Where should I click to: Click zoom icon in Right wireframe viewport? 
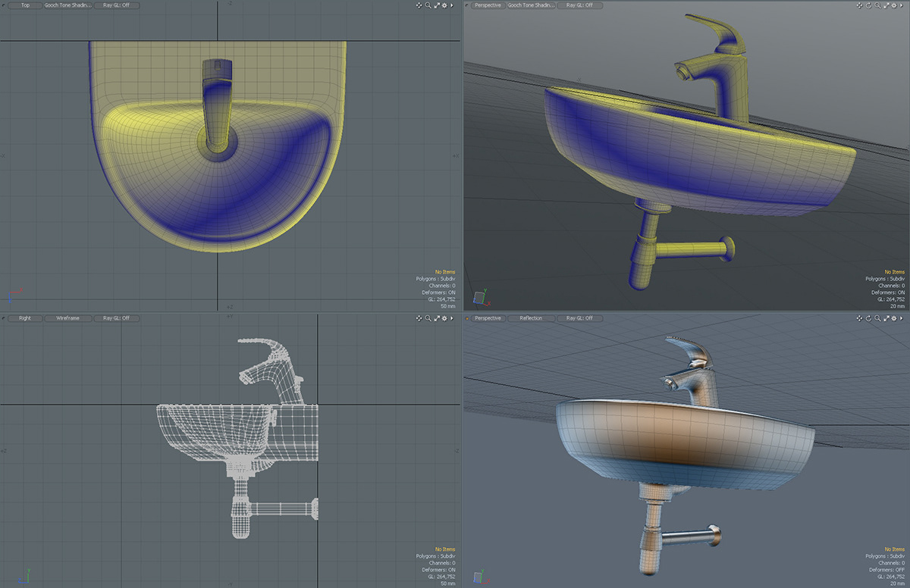(428, 318)
